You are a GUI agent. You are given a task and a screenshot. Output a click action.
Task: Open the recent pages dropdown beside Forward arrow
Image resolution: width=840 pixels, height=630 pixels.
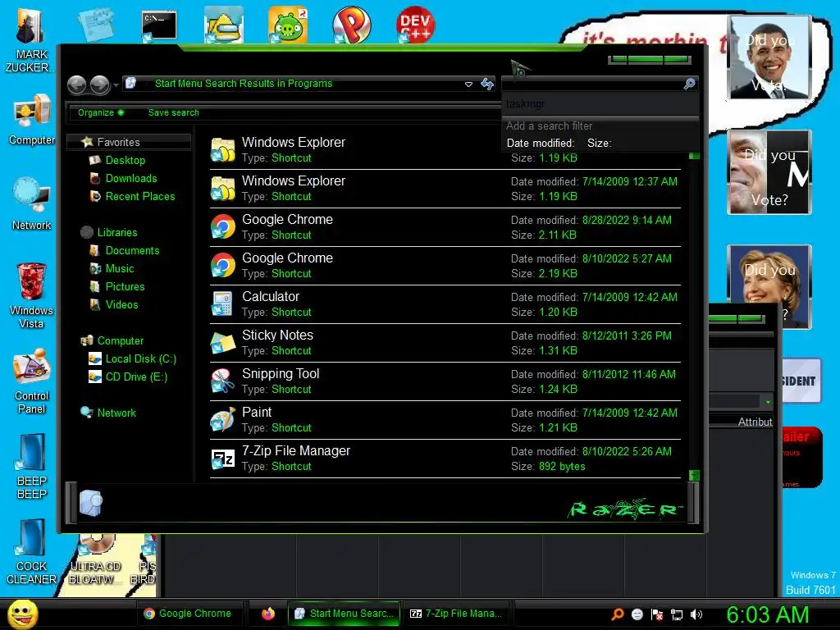pyautogui.click(x=116, y=85)
